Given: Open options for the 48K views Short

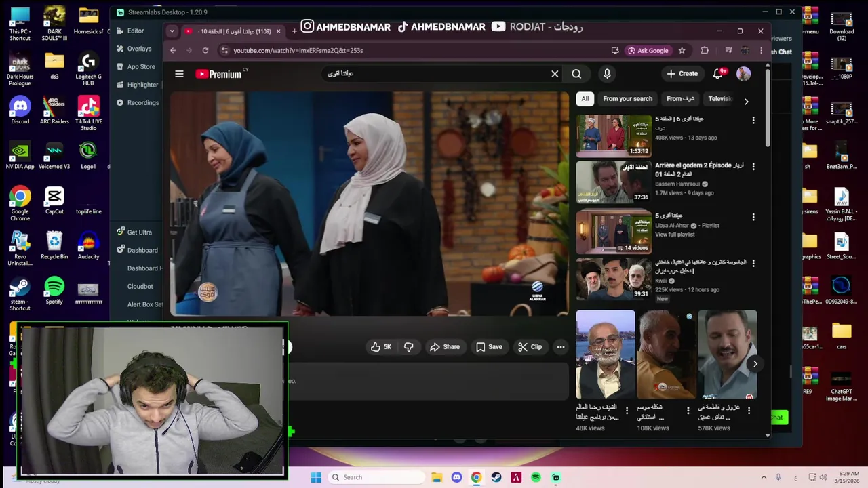Looking at the screenshot, I should click(x=627, y=410).
